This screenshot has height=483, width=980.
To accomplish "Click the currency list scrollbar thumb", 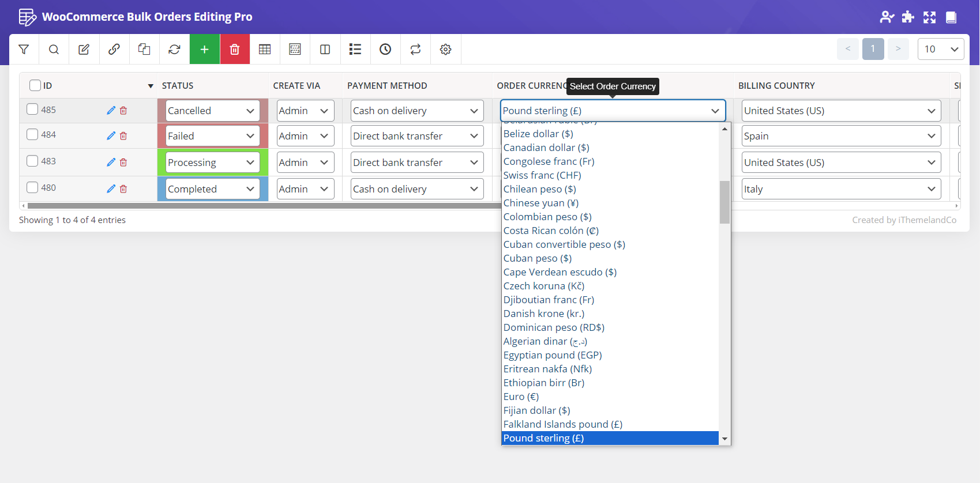I will [724, 202].
